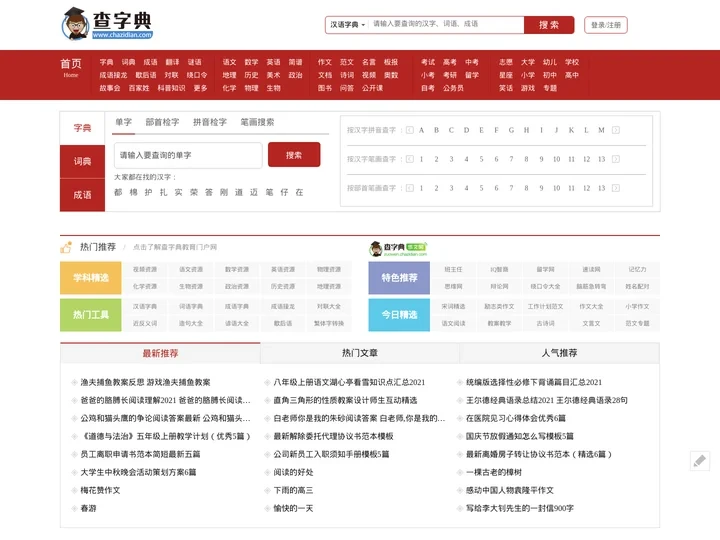This screenshot has width=720, height=540.
Task: Click the 请输入要查询的单字 input box
Action: [188, 155]
